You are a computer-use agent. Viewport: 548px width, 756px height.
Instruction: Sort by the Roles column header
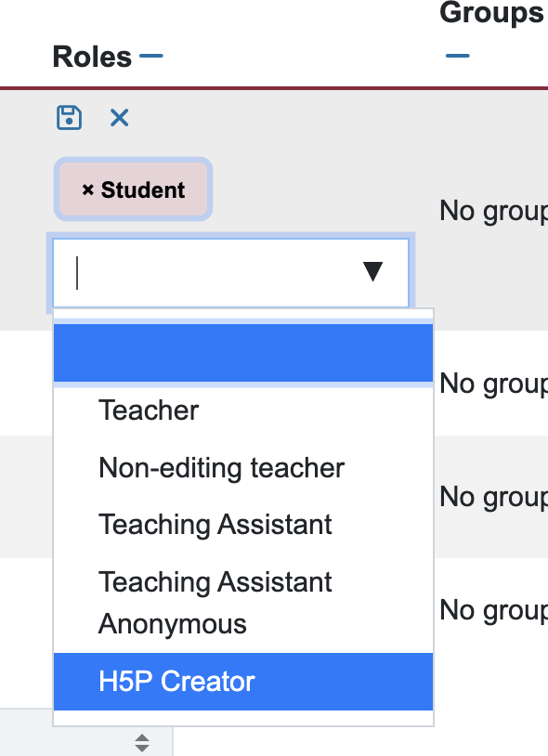pos(92,57)
